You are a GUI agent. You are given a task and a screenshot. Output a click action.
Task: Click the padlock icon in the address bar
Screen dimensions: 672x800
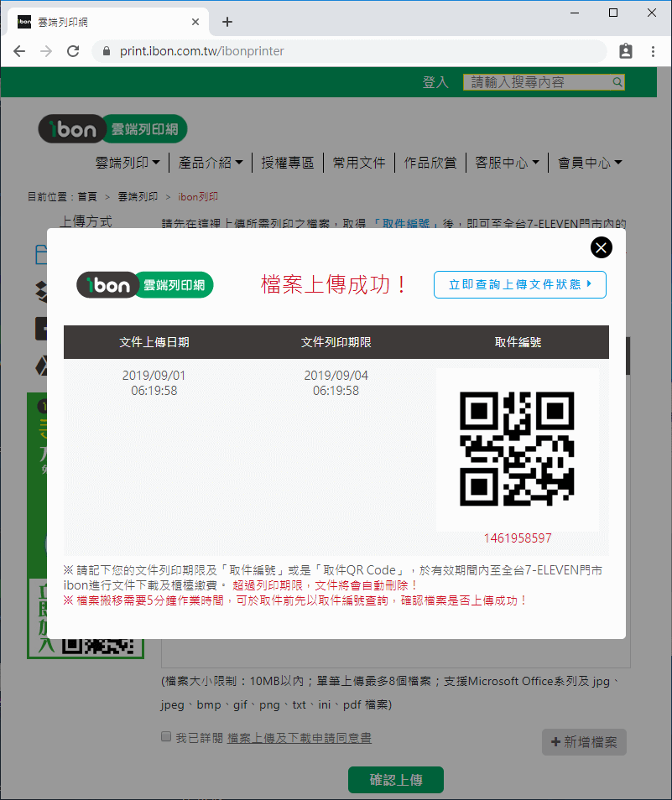tap(105, 51)
